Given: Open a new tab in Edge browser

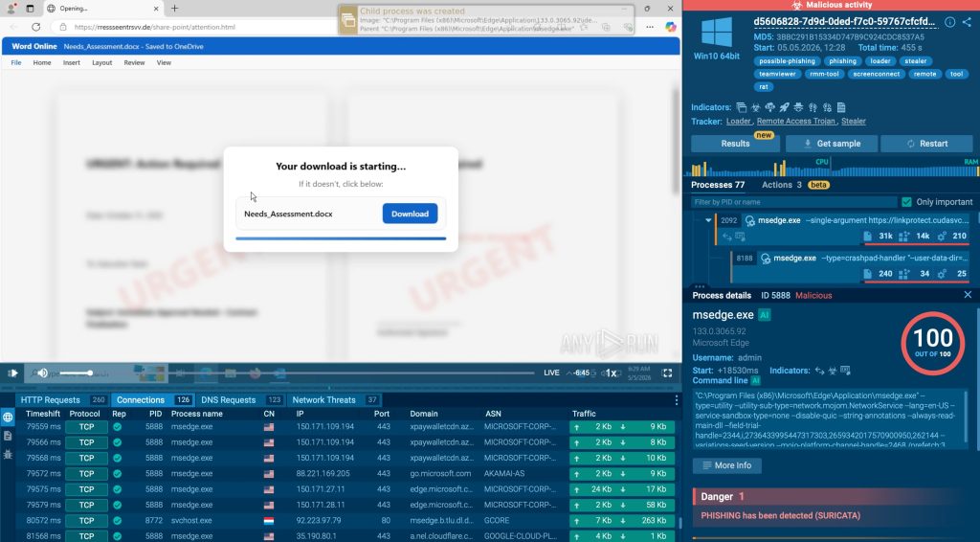Looking at the screenshot, I should pyautogui.click(x=174, y=9).
